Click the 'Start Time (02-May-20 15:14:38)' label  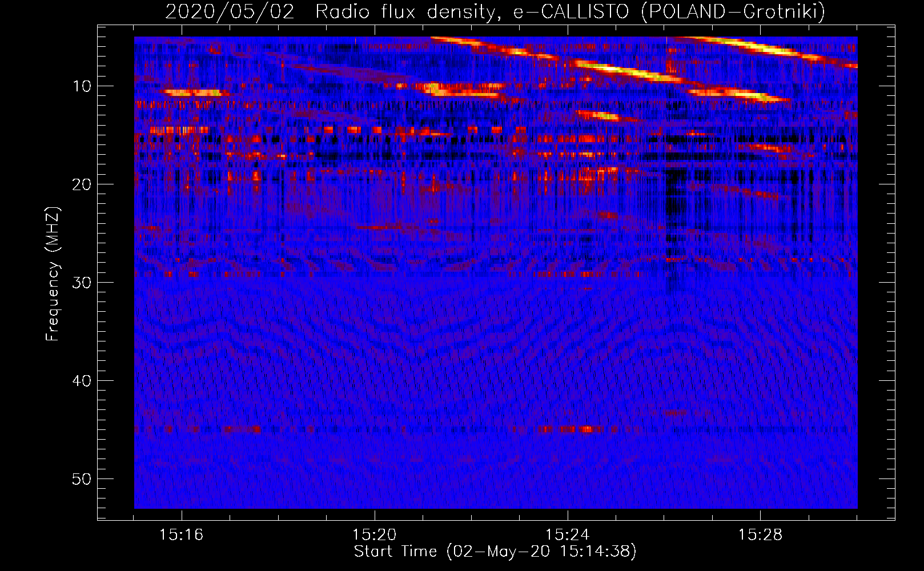[x=495, y=552]
